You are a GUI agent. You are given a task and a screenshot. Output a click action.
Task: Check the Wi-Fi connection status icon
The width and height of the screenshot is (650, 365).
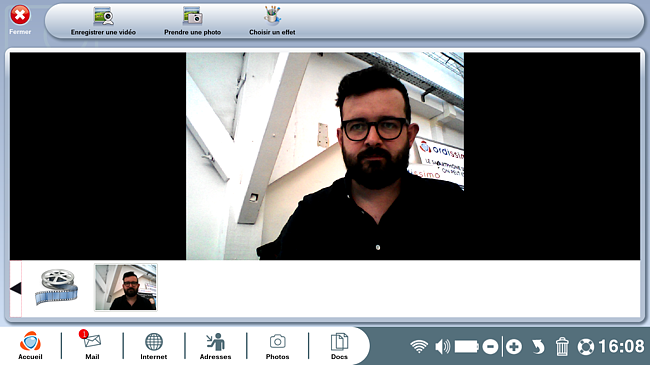pyautogui.click(x=419, y=346)
